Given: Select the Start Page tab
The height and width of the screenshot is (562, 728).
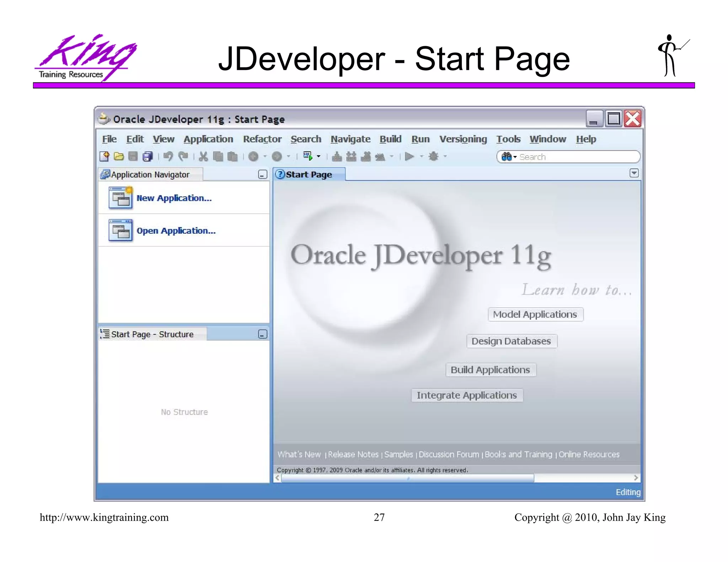Looking at the screenshot, I should 309,174.
